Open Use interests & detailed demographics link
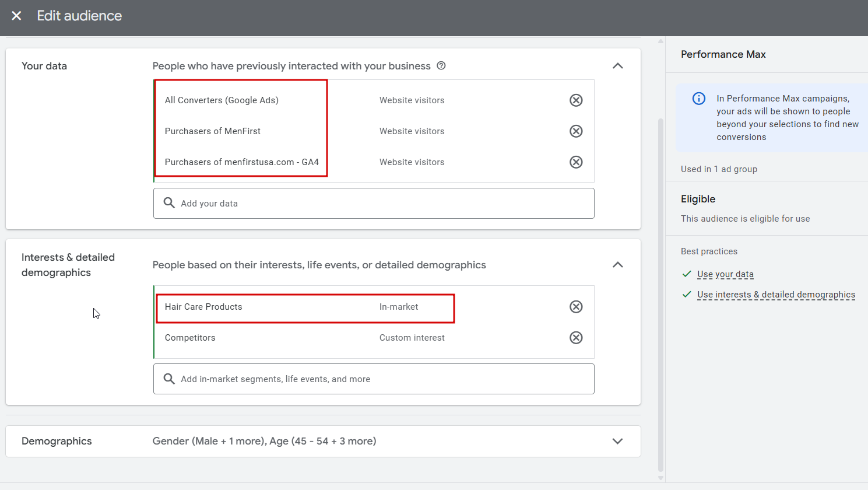The width and height of the screenshot is (868, 490). pyautogui.click(x=776, y=295)
